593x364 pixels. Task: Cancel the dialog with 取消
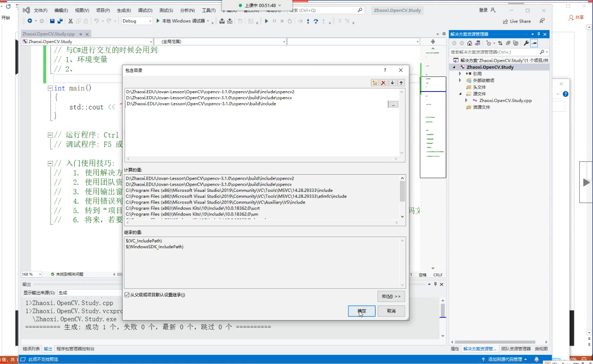(391, 311)
